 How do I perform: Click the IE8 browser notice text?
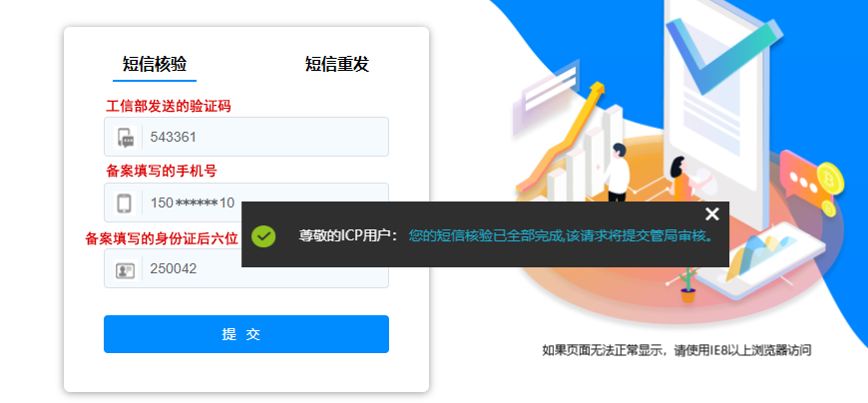(676, 350)
